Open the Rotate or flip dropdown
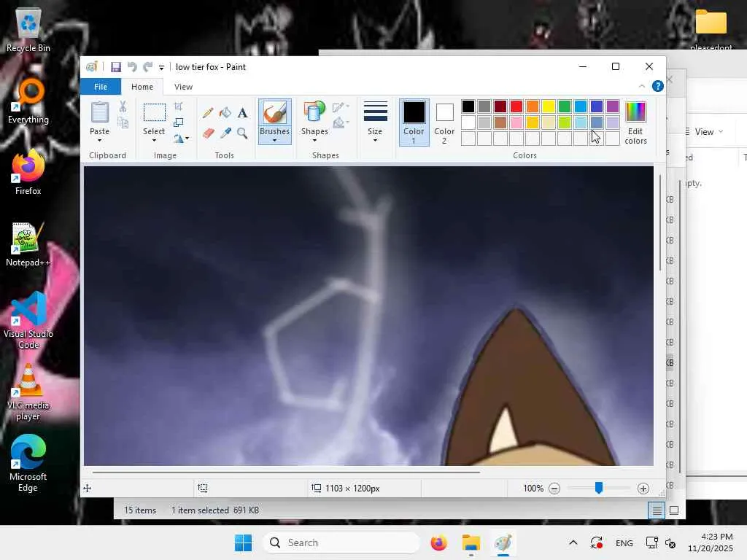Viewport: 747px width, 560px height. click(181, 138)
